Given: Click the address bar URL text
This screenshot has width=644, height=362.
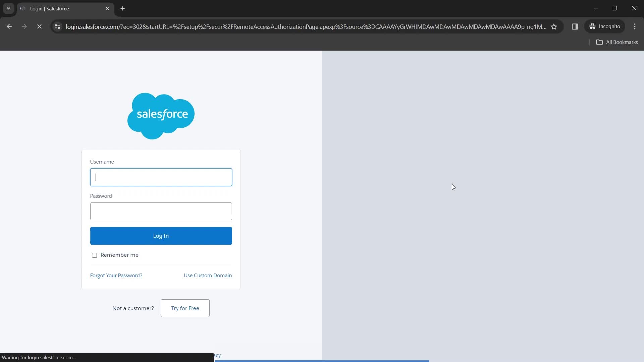Looking at the screenshot, I should pyautogui.click(x=306, y=26).
